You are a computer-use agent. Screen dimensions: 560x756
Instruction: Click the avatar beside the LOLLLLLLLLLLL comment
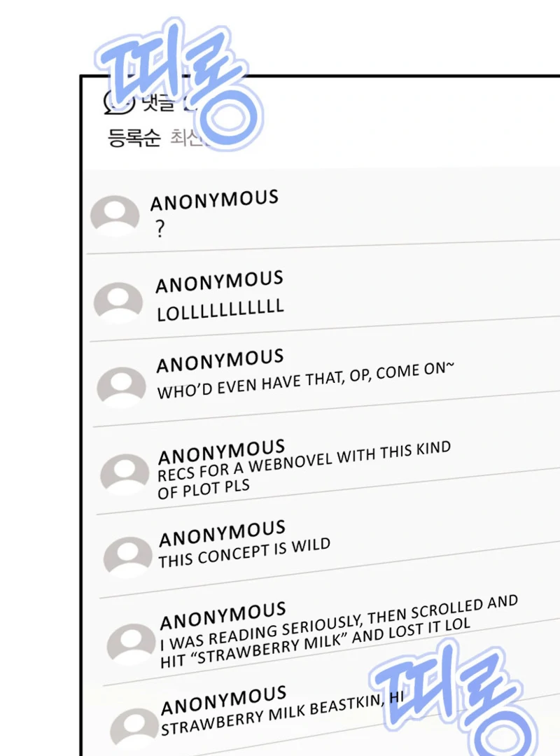[118, 302]
